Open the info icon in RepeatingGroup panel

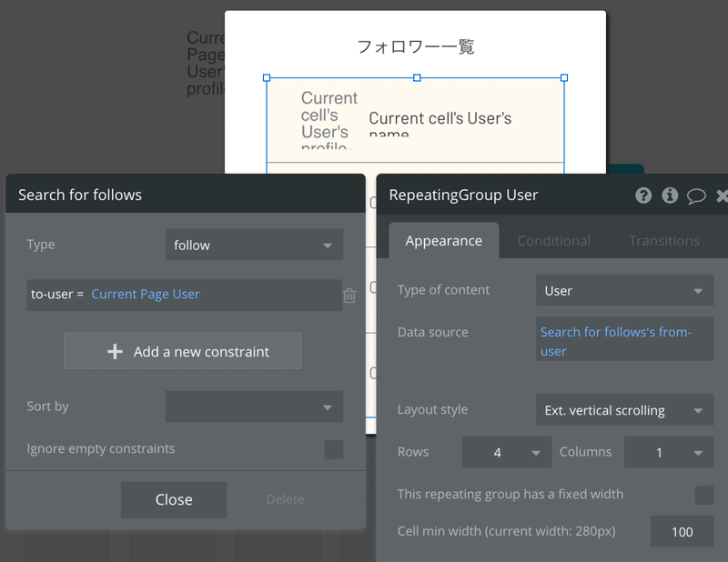[670, 196]
